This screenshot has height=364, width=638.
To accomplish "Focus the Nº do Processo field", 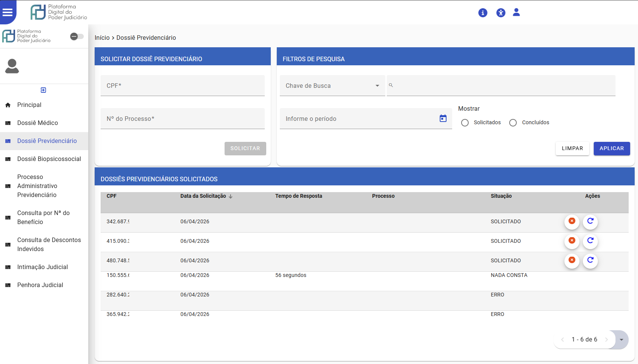I will [183, 119].
